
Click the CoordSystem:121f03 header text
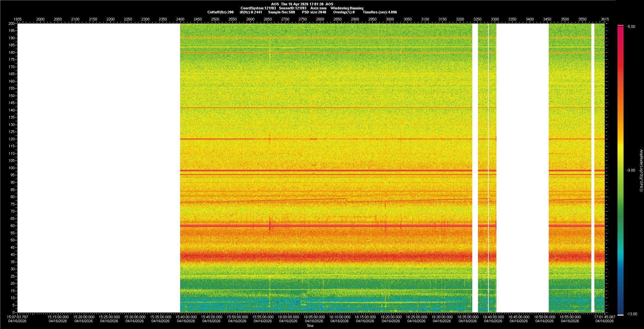[258, 8]
